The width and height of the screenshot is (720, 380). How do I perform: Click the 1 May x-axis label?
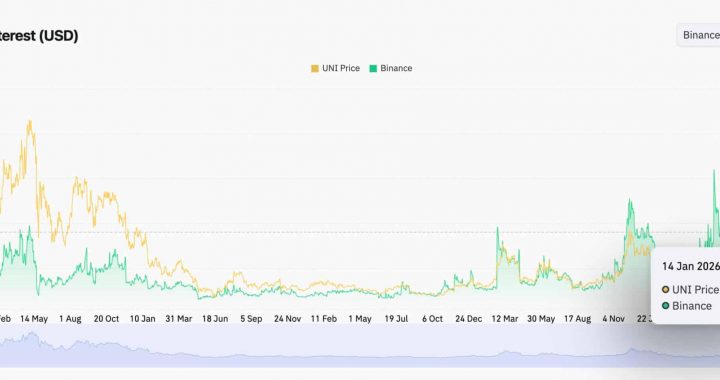point(360,319)
